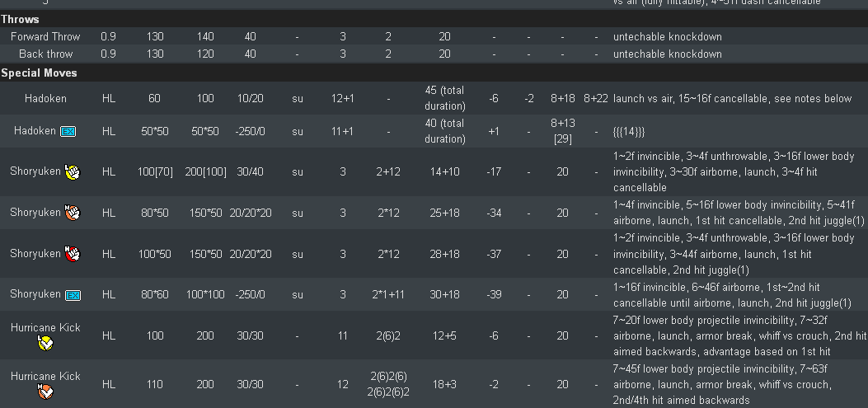
Task: Click the EX icon beside Hadoken
Action: pos(68,132)
